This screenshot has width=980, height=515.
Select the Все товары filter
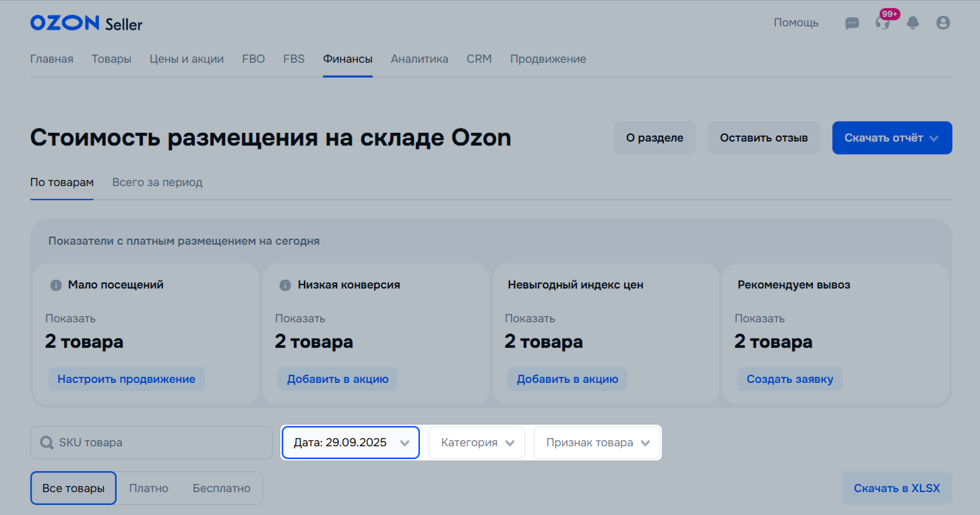point(73,488)
